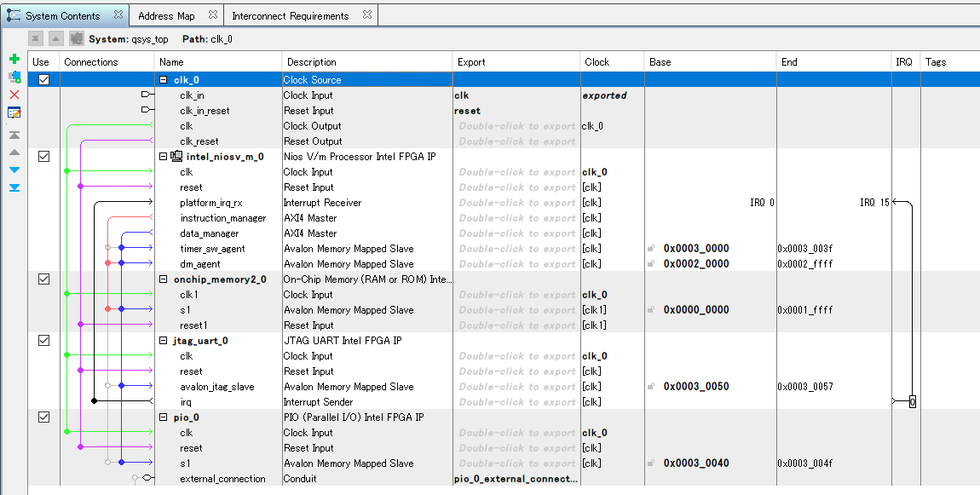This screenshot has height=495, width=980.
Task: Collapse the intel_niosv_m_0 component tree
Action: tap(161, 156)
